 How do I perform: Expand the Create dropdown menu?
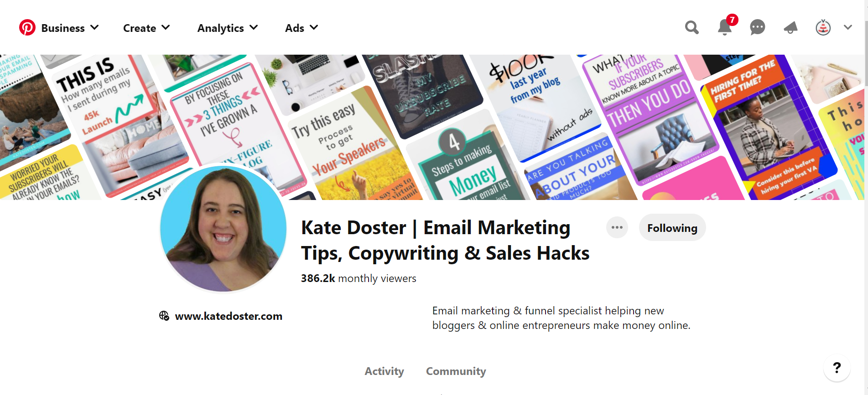tap(146, 28)
